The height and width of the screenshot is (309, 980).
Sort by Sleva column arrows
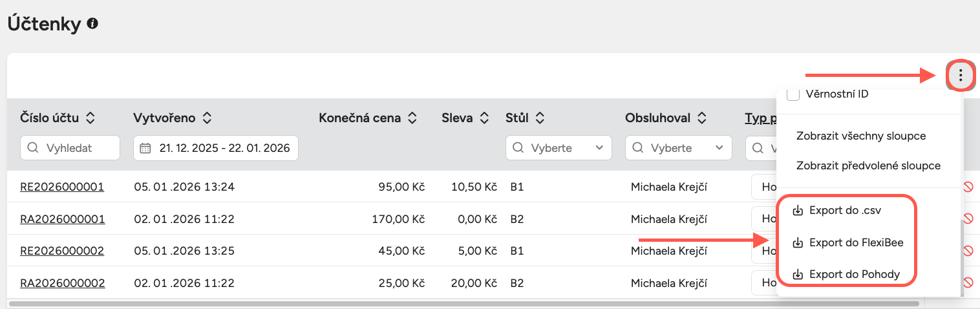pyautogui.click(x=484, y=118)
